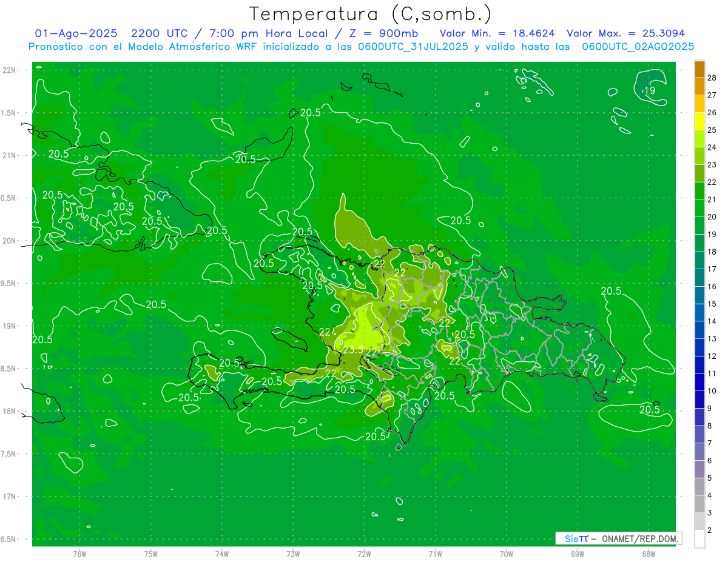Pick the blue swatch between 10 and 11
728x562 pixels.
pyautogui.click(x=699, y=382)
